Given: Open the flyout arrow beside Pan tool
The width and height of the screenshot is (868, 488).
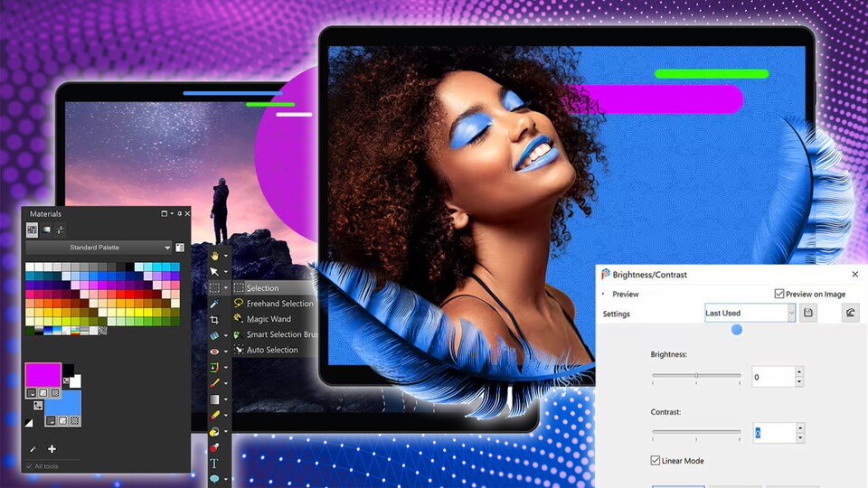Looking at the screenshot, I should tap(225, 256).
